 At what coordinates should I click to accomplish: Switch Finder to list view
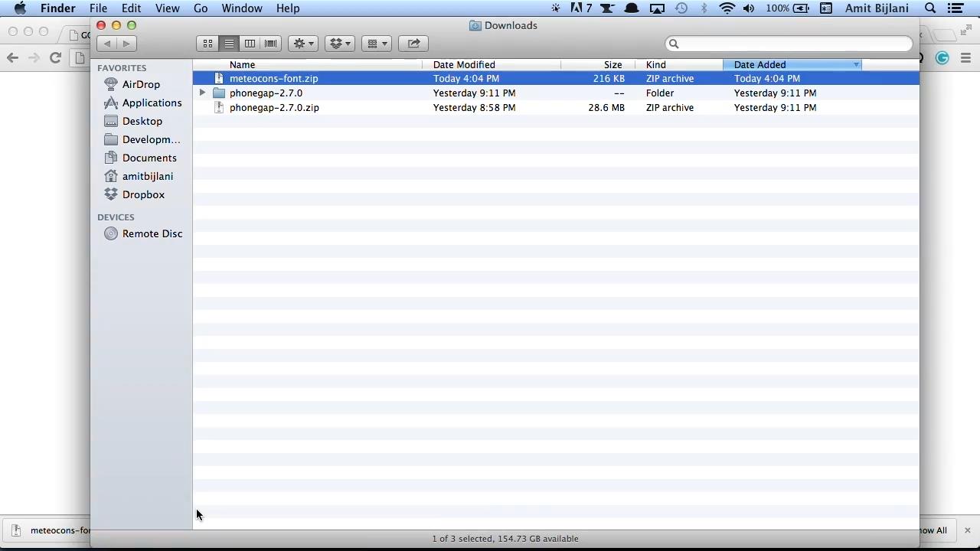pyautogui.click(x=229, y=44)
